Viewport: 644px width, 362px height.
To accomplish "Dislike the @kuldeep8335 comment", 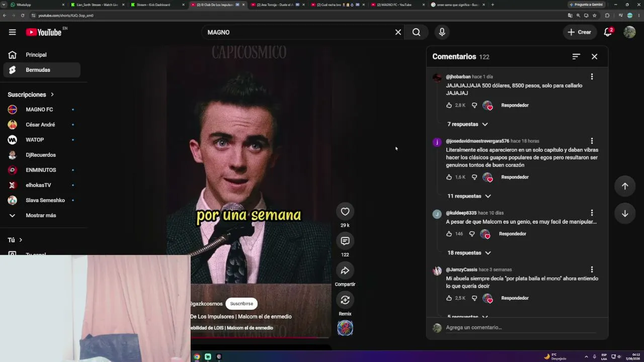I will (471, 234).
